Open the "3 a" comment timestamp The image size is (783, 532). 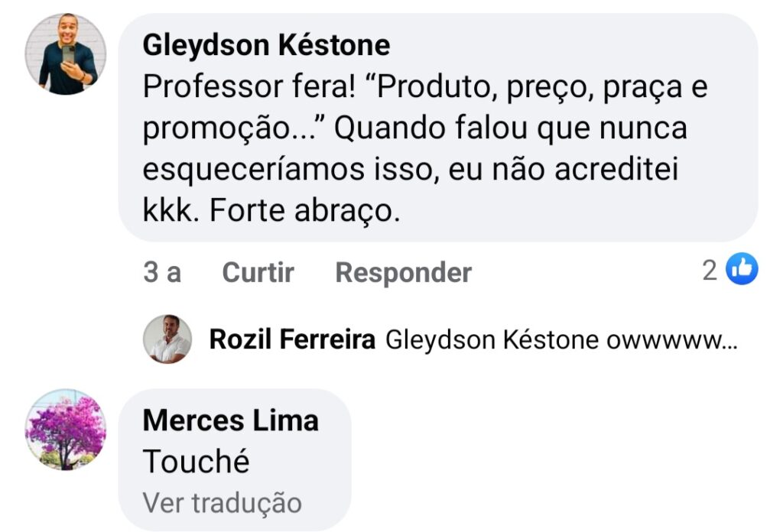point(162,272)
